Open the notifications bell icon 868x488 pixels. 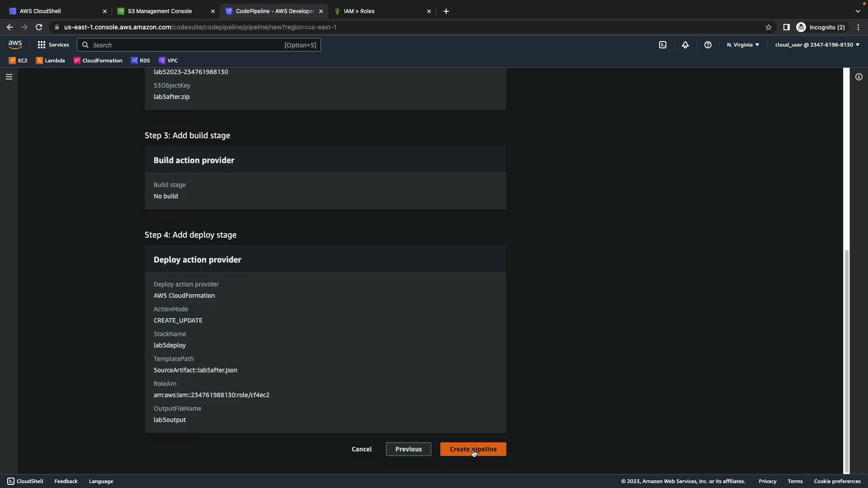click(x=685, y=45)
